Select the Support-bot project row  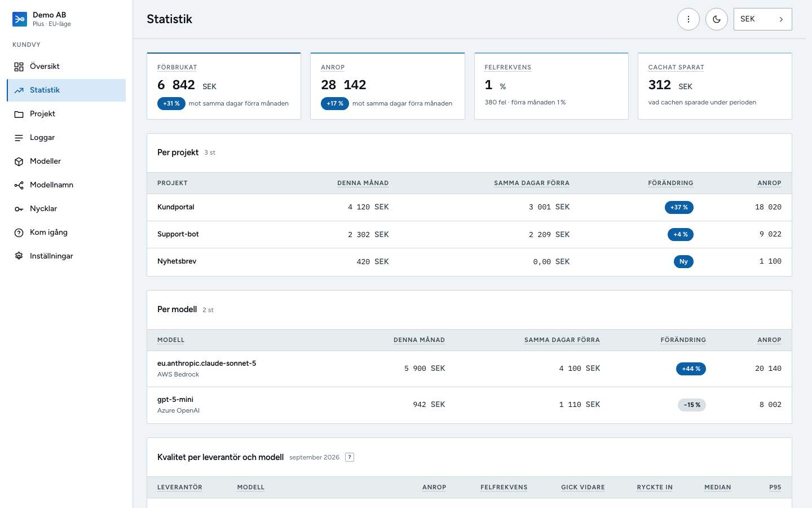[x=469, y=234]
